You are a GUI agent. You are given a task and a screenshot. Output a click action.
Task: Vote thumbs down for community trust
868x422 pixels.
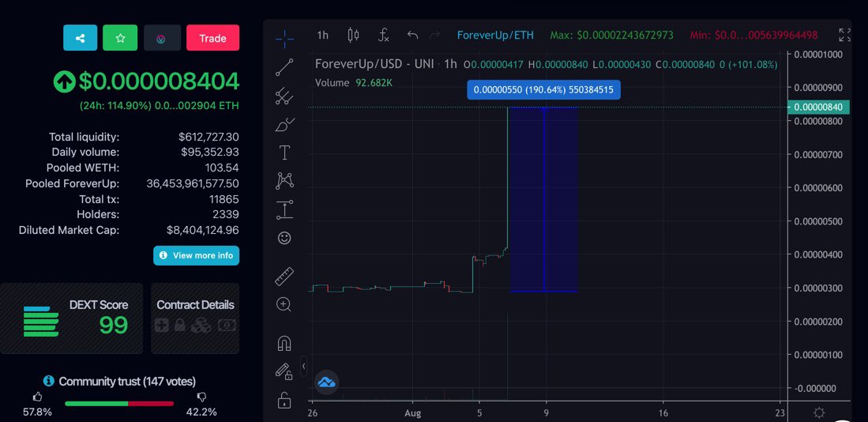point(202,397)
